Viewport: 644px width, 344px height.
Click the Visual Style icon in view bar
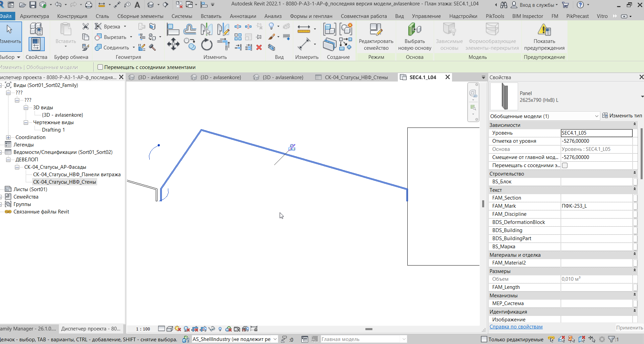click(170, 329)
